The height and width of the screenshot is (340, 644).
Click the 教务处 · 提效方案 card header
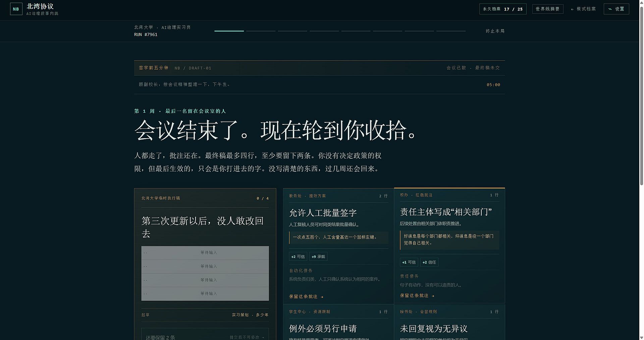pyautogui.click(x=308, y=196)
